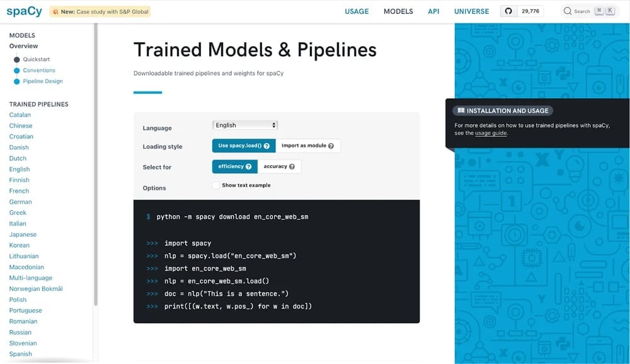Click the sidebar vertical scrollbar
The height and width of the screenshot is (364, 630).
pos(96,164)
